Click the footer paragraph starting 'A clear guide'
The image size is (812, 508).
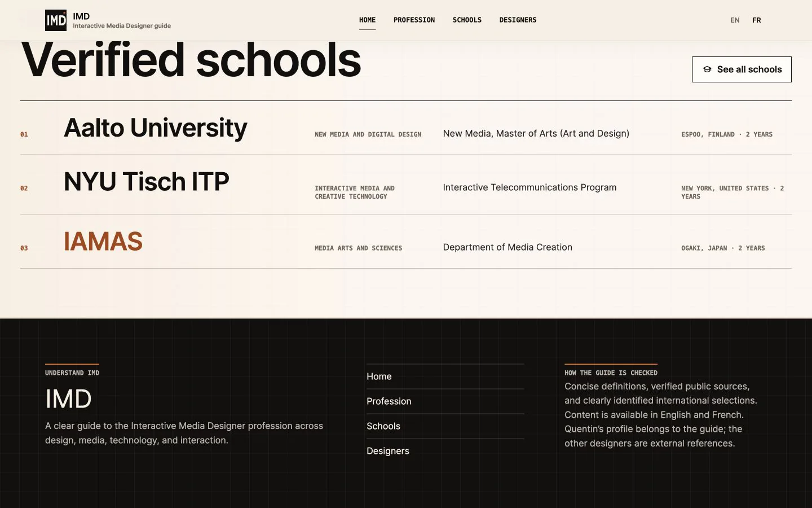tap(184, 433)
